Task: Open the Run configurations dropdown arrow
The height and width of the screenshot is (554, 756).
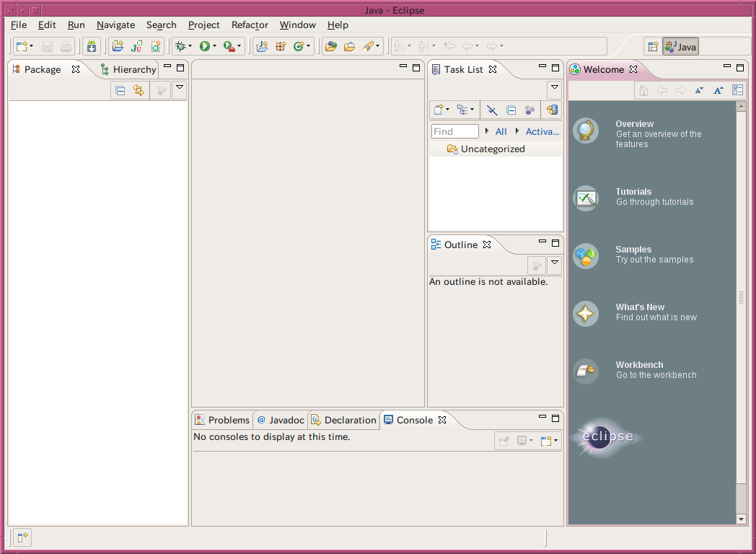Action: pos(214,46)
